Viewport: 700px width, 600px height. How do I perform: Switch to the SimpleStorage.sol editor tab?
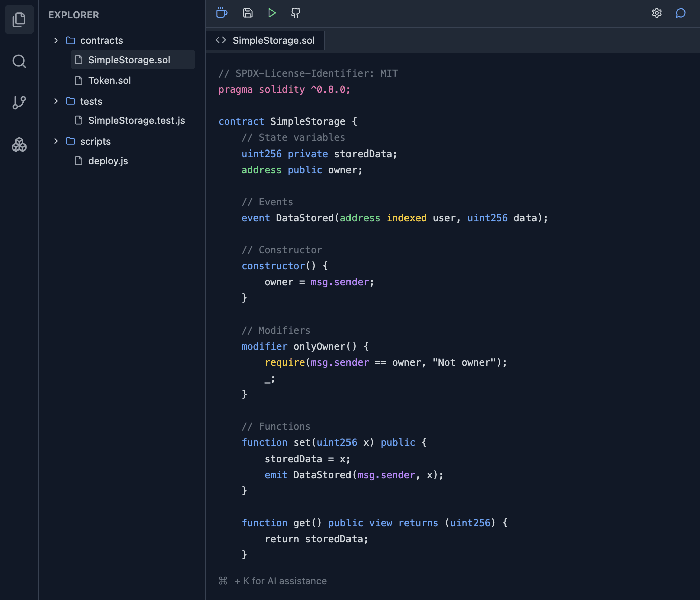[265, 40]
